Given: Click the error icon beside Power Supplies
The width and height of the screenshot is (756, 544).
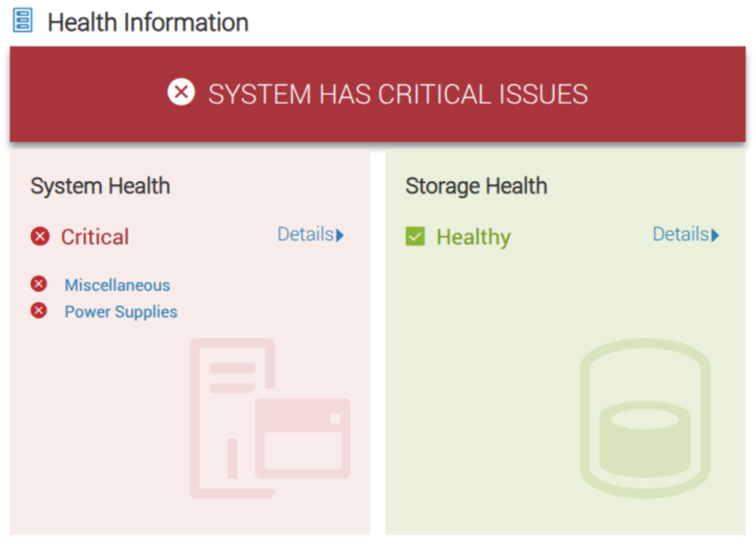Looking at the screenshot, I should point(39,310).
